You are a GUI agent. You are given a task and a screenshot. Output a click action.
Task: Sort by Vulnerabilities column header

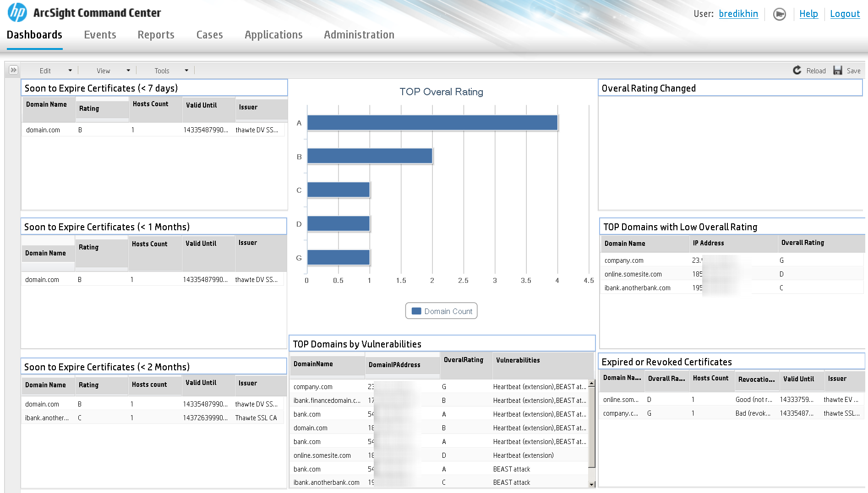[x=518, y=360]
